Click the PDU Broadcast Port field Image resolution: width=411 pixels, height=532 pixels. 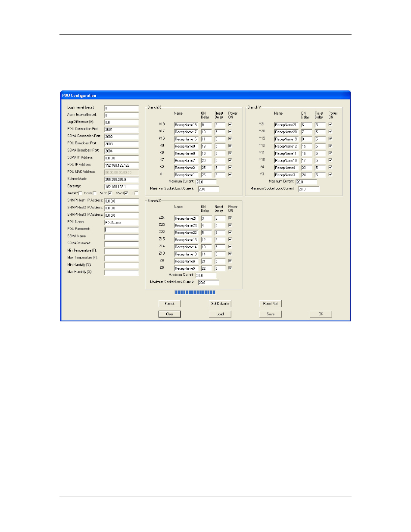point(121,144)
